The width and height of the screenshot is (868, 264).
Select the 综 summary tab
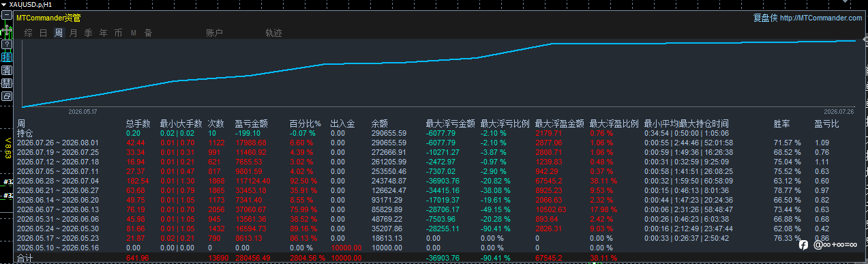[28, 33]
